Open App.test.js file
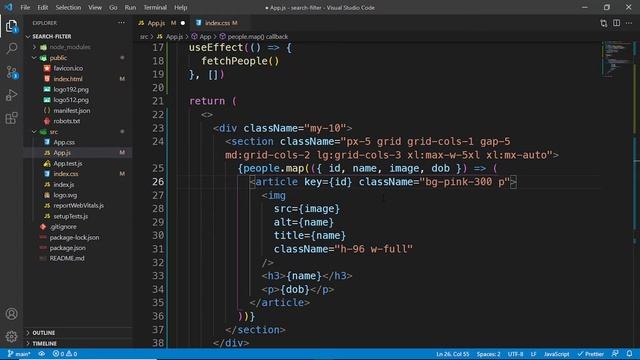Screen dimensions: 640x360 [x=67, y=163]
